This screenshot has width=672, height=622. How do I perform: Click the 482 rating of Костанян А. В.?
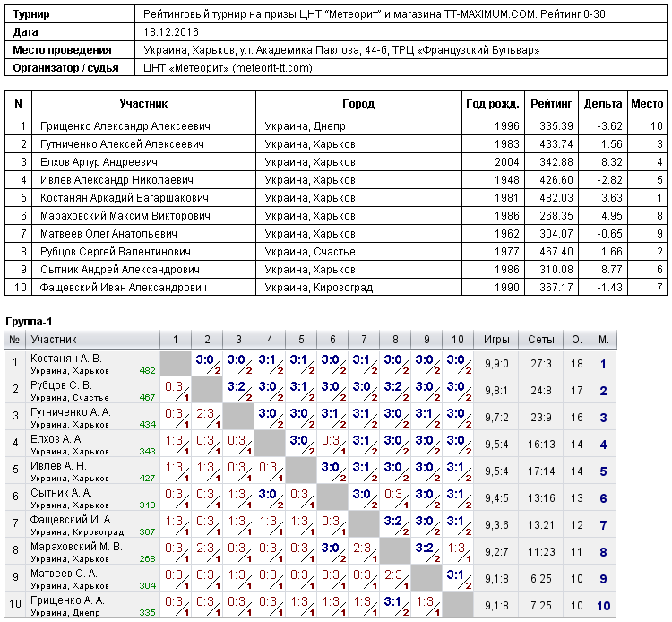point(148,371)
